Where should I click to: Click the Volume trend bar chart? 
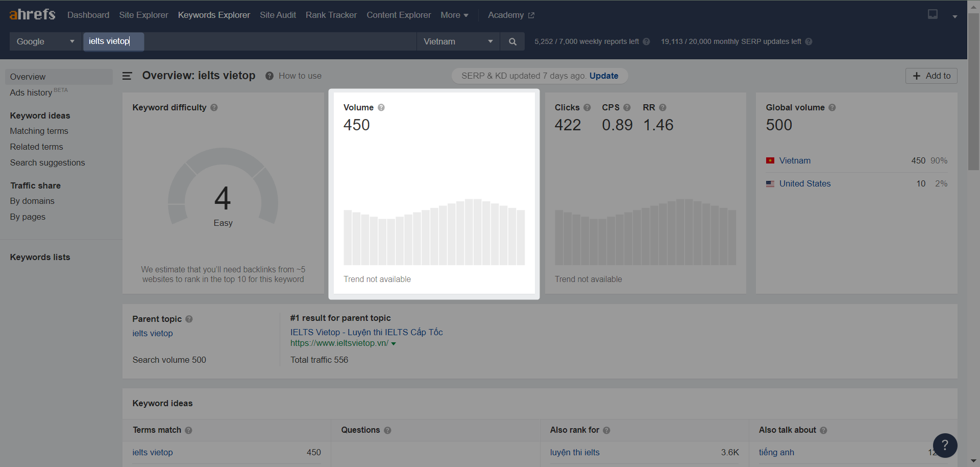pos(434,232)
